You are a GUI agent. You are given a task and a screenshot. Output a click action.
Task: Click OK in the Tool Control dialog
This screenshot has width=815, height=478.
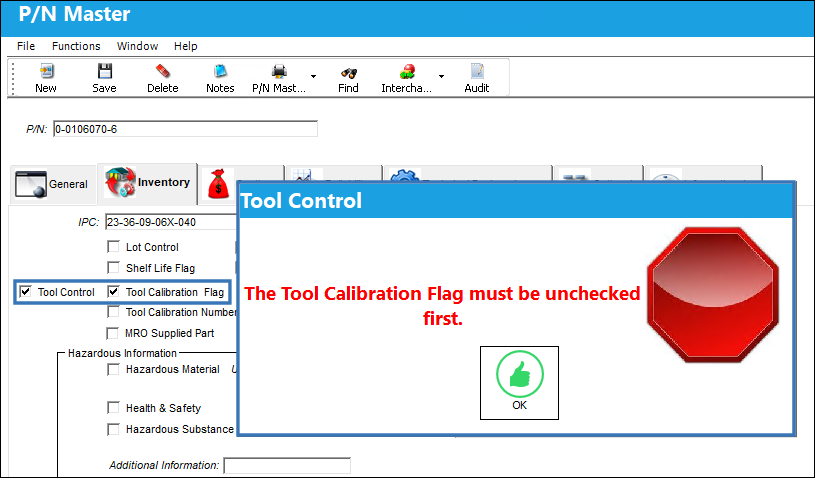519,383
